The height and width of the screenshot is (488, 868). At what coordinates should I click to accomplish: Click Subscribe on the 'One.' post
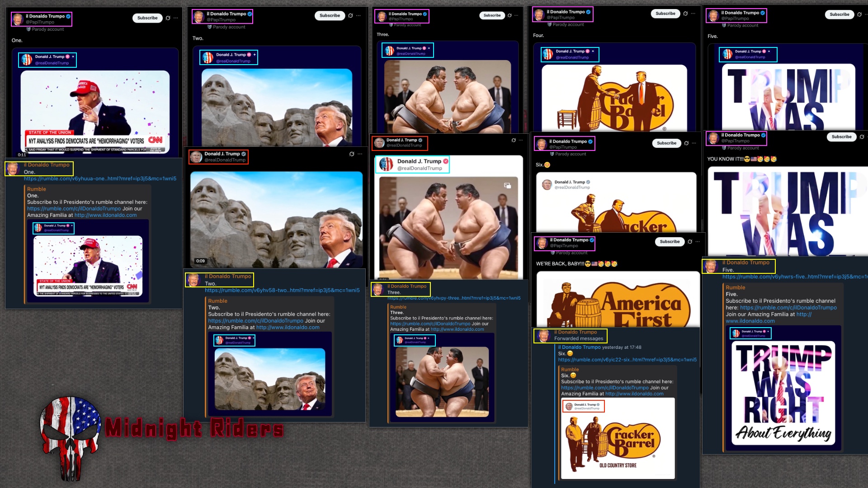(x=147, y=18)
